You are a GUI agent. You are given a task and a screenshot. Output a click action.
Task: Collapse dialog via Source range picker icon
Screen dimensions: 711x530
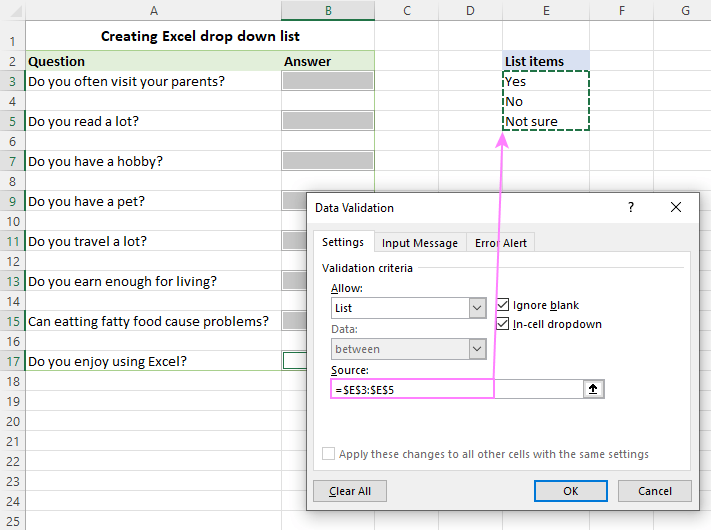pyautogui.click(x=593, y=389)
